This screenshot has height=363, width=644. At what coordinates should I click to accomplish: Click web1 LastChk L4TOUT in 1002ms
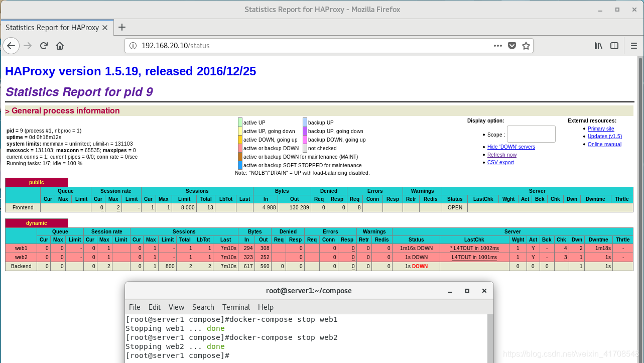pos(474,248)
